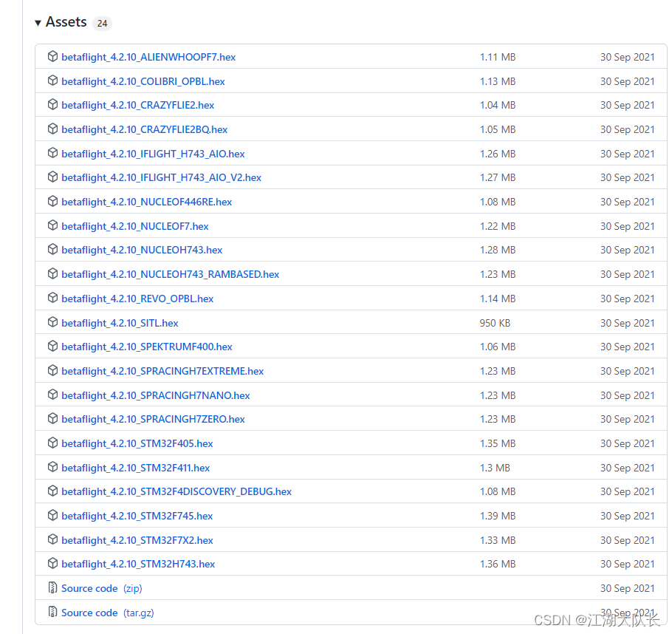Click the 30 Sep 2021 date of Source code (zip)
The image size is (672, 634).
(x=628, y=588)
